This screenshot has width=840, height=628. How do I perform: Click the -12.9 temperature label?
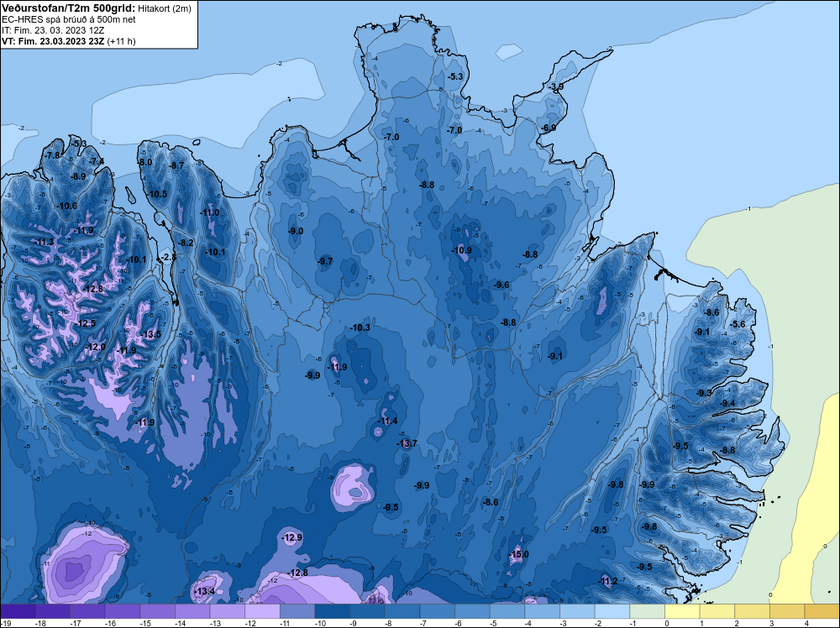tap(292, 537)
